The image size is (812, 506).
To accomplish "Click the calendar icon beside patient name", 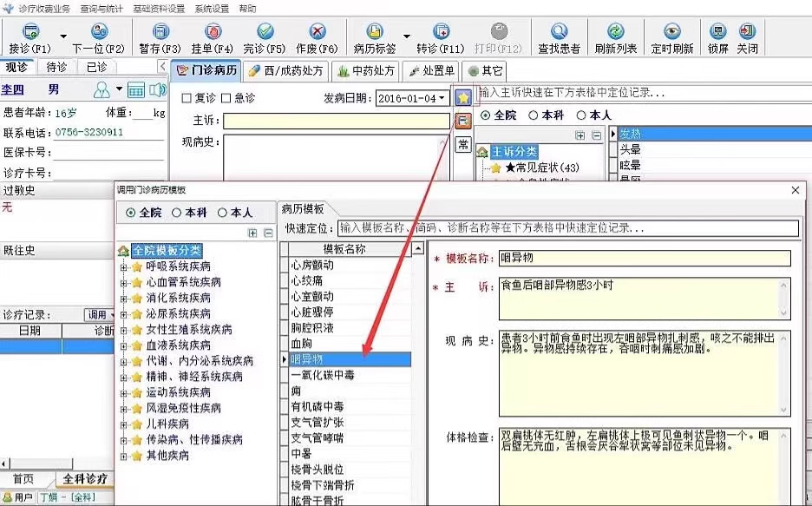I will pos(135,90).
